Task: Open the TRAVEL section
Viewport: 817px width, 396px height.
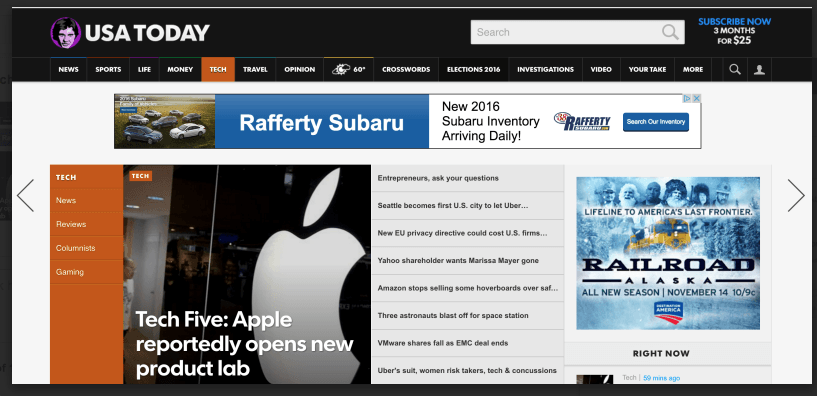Action: [255, 69]
